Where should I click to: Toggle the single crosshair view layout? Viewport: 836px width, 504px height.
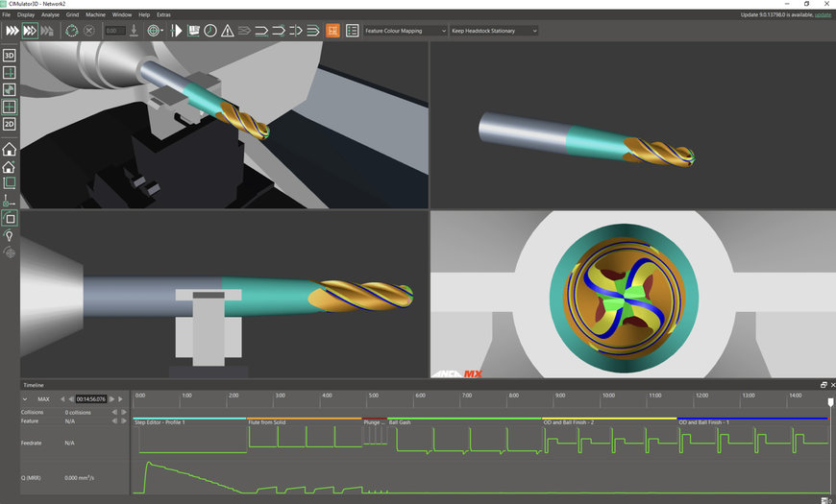tap(9, 72)
